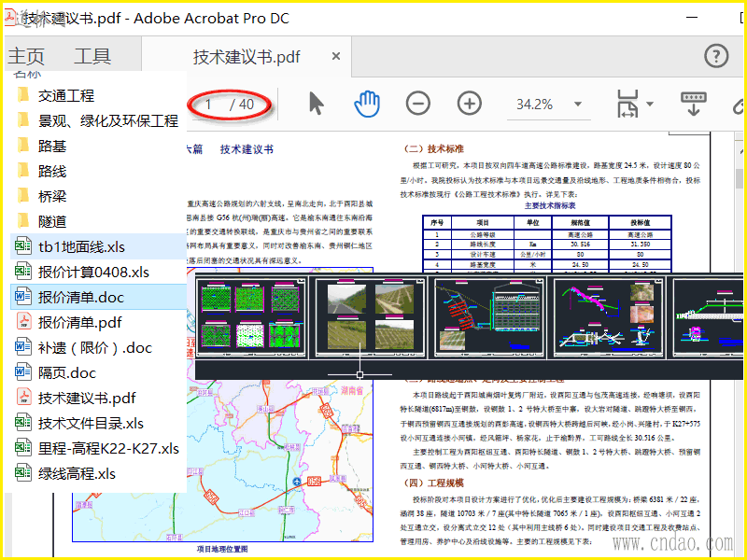Click the page number input field
This screenshot has height=560, width=747.
[209, 105]
